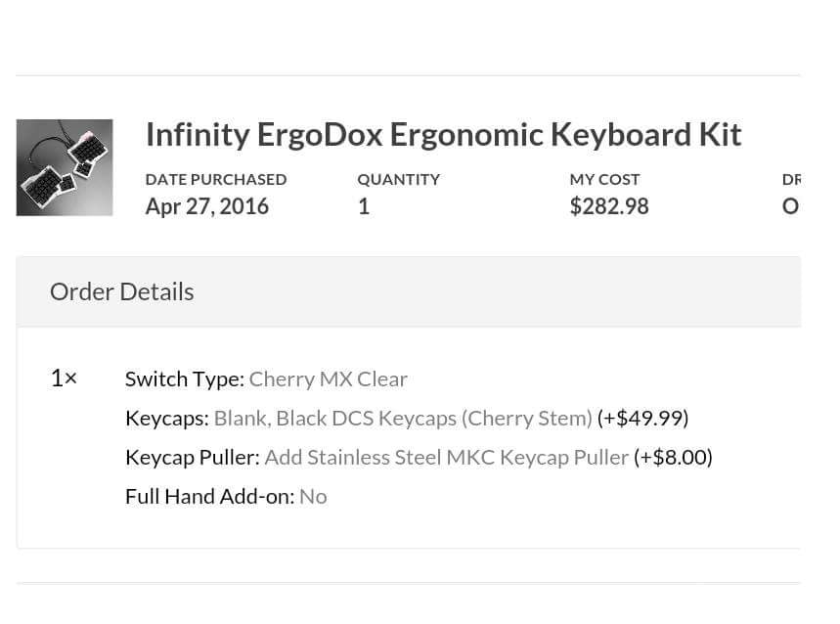Click the Keycap Puller label
The height and width of the screenshot is (624, 840).
[192, 457]
